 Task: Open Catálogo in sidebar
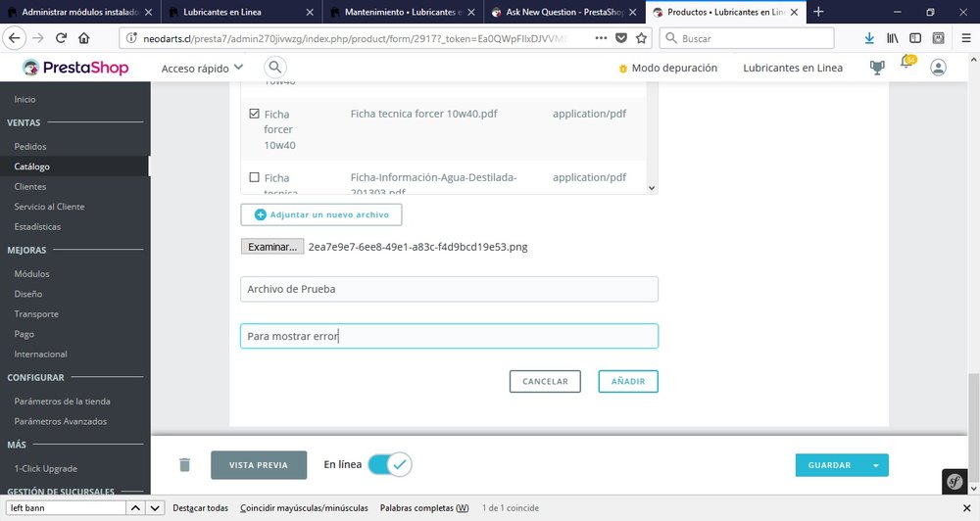pyautogui.click(x=32, y=166)
